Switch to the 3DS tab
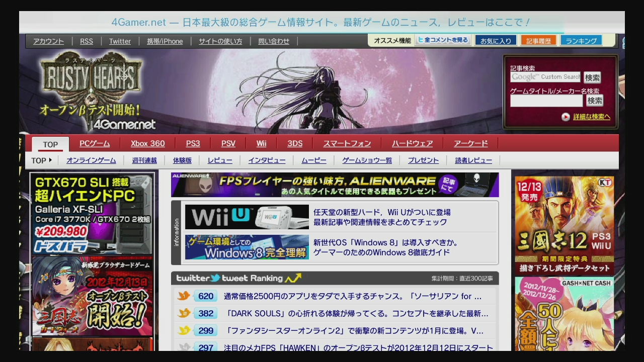Viewport: 644px width, 362px height. [295, 143]
